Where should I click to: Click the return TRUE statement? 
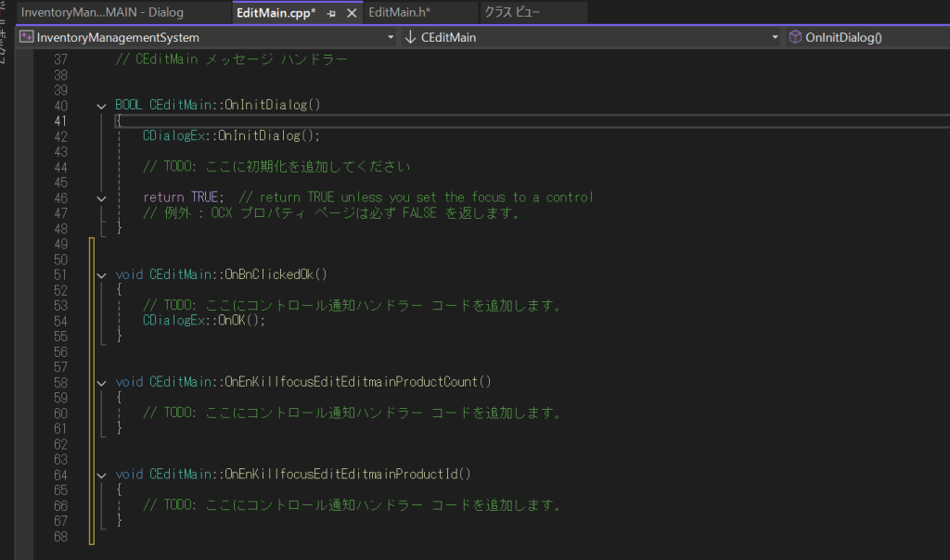coord(183,197)
